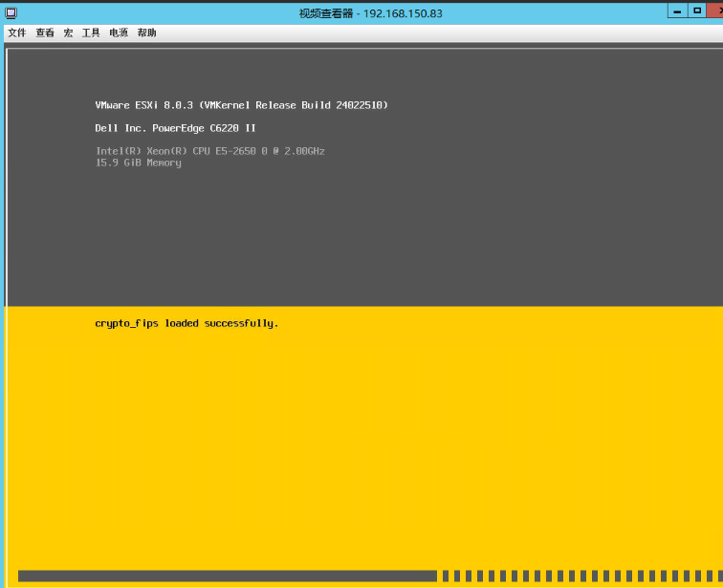
Task: Open the 宏 menu
Action: pos(68,33)
